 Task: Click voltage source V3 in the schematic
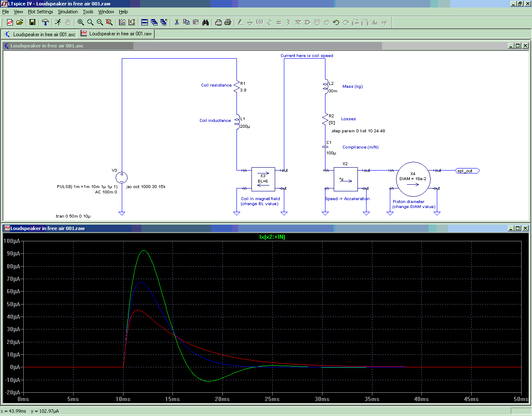122,178
